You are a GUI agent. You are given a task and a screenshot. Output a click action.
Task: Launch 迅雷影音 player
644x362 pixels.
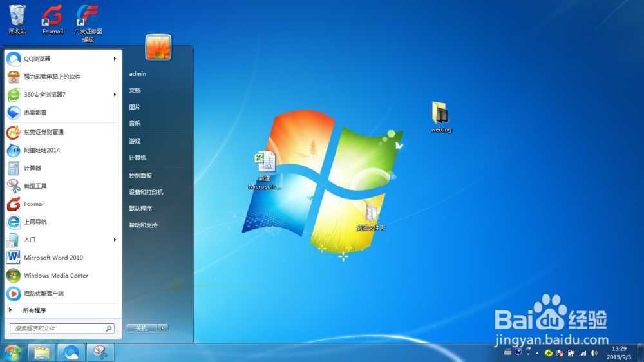(63, 113)
